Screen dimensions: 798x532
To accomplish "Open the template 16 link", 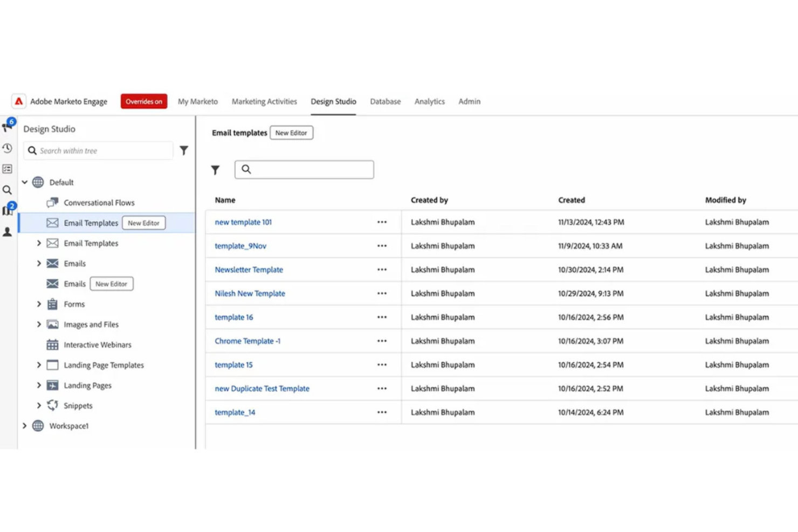I will coord(234,317).
